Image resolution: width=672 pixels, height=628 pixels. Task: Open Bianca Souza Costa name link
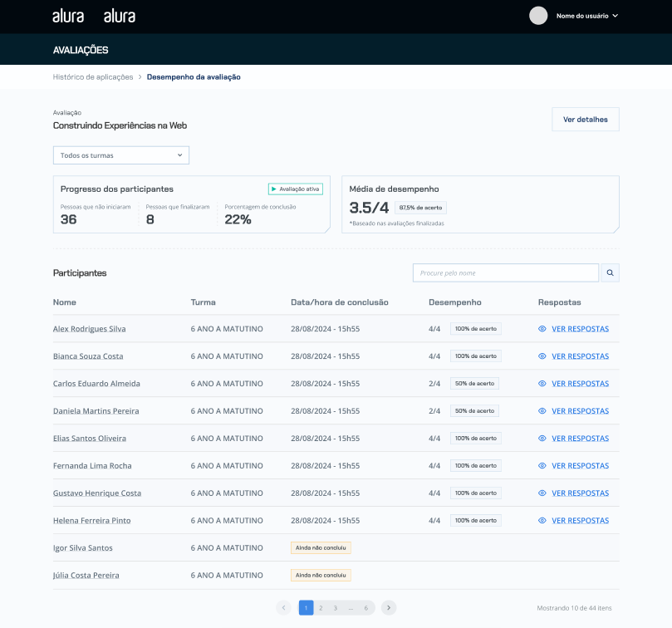(88, 356)
